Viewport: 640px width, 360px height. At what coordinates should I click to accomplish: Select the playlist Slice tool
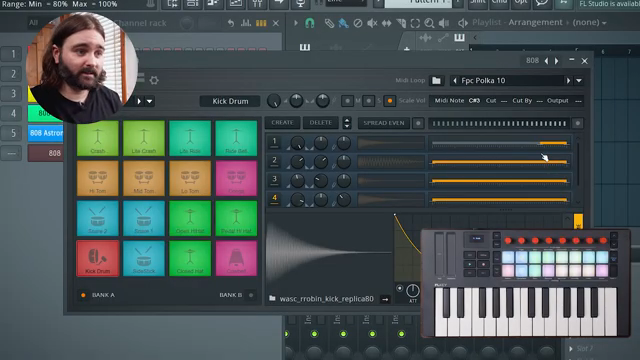coord(401,23)
